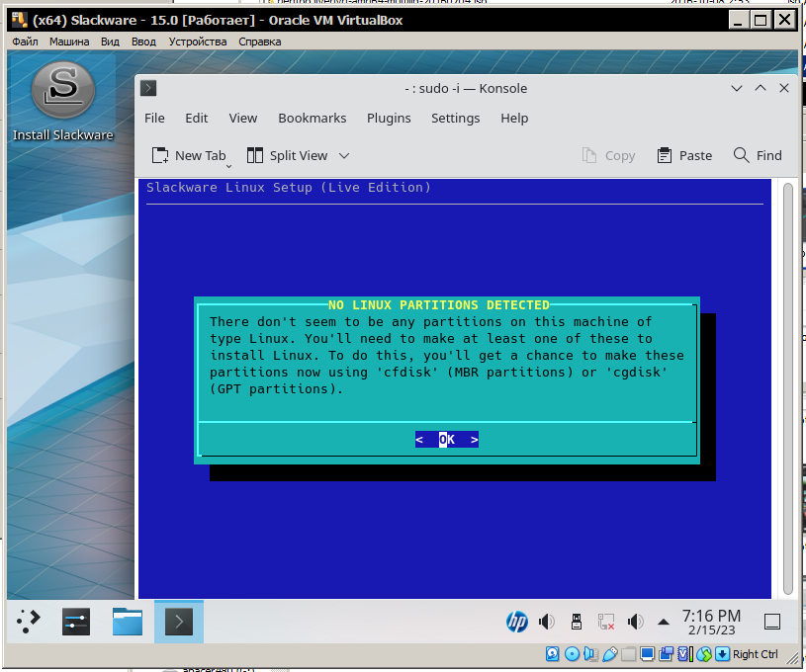
Task: Maximize the VirtualBox window
Action: (x=761, y=21)
